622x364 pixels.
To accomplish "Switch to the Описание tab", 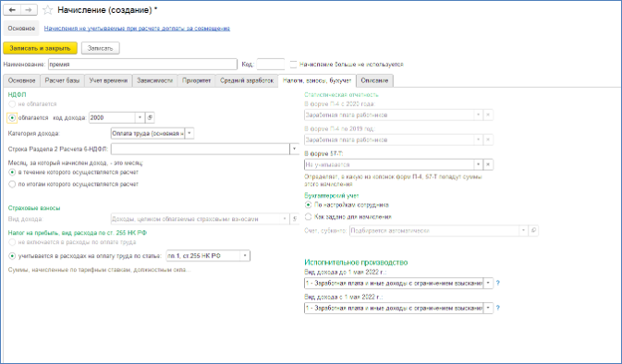I will pos(374,80).
